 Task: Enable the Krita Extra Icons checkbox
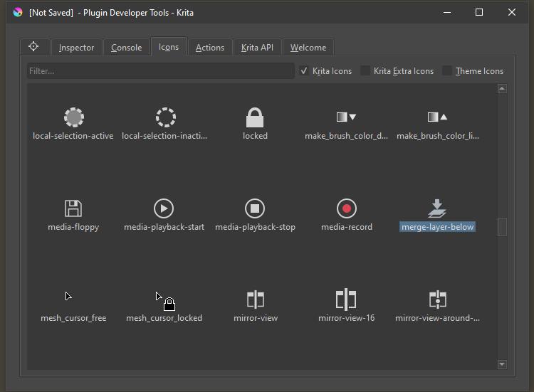365,70
